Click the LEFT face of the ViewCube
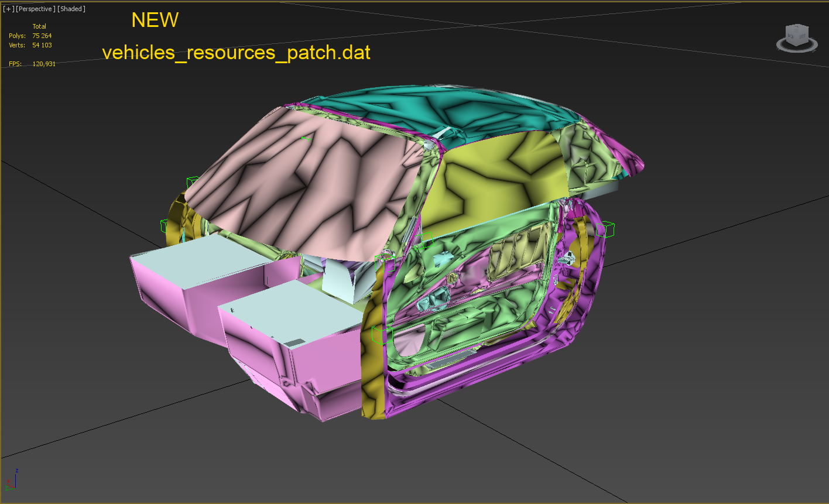 802,37
